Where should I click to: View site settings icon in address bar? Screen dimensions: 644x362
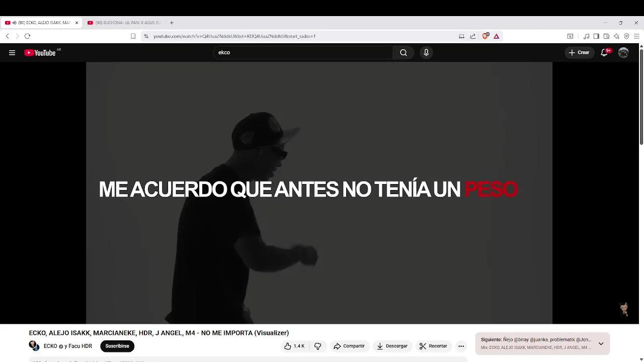pyautogui.click(x=146, y=36)
